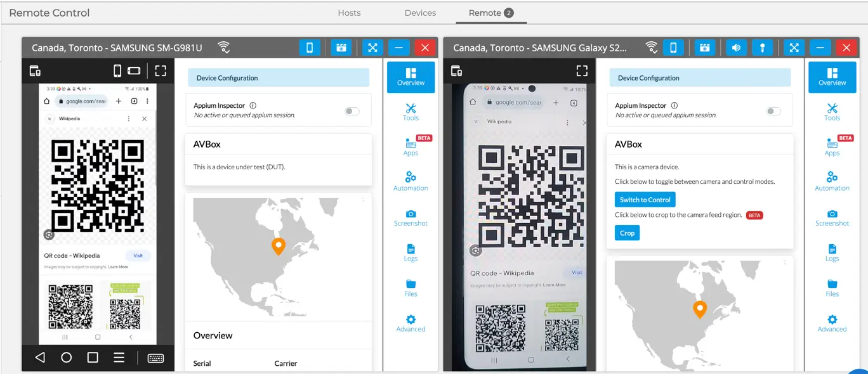Open Files in SM-G981U sidebar
868x374 pixels.
coord(411,288)
